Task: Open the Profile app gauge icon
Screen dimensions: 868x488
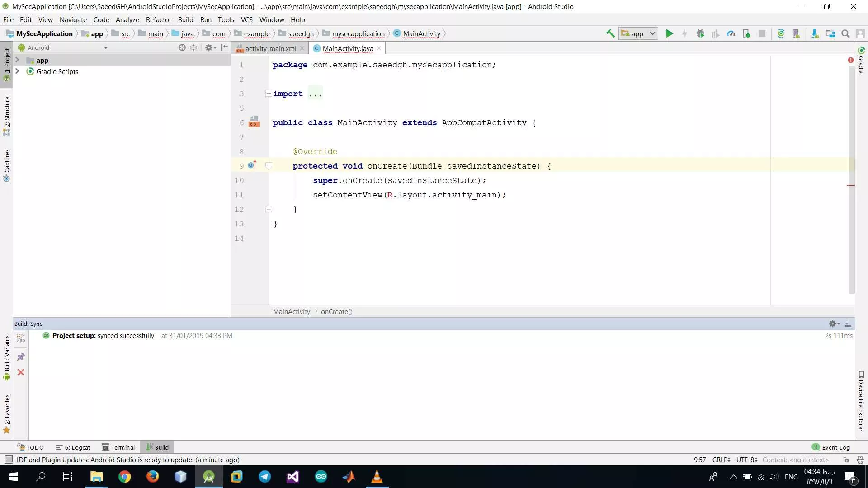Action: click(731, 33)
